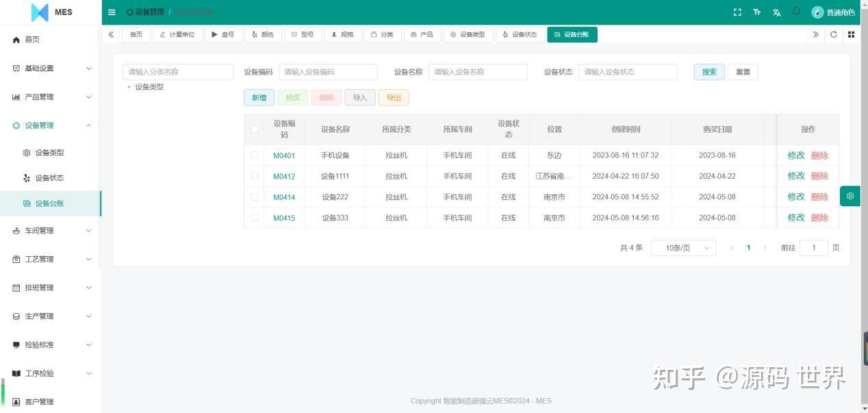This screenshot has width=868, height=413.
Task: Check the table header select-all checkbox
Action: (x=254, y=129)
